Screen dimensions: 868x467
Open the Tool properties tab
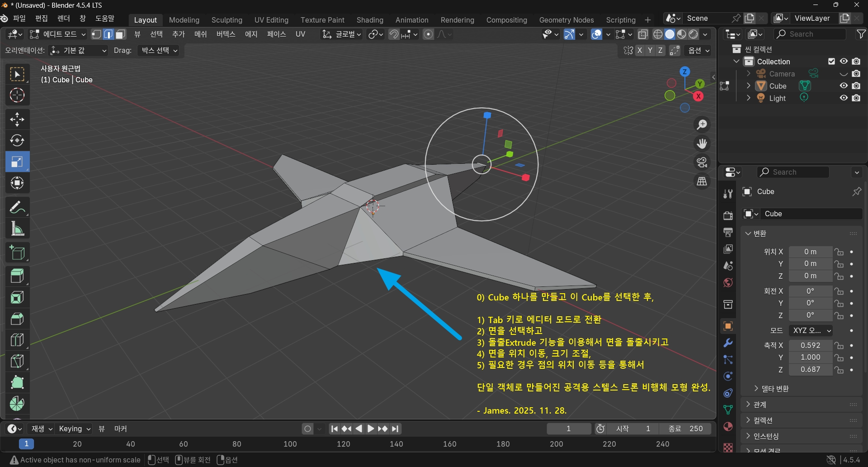(728, 194)
